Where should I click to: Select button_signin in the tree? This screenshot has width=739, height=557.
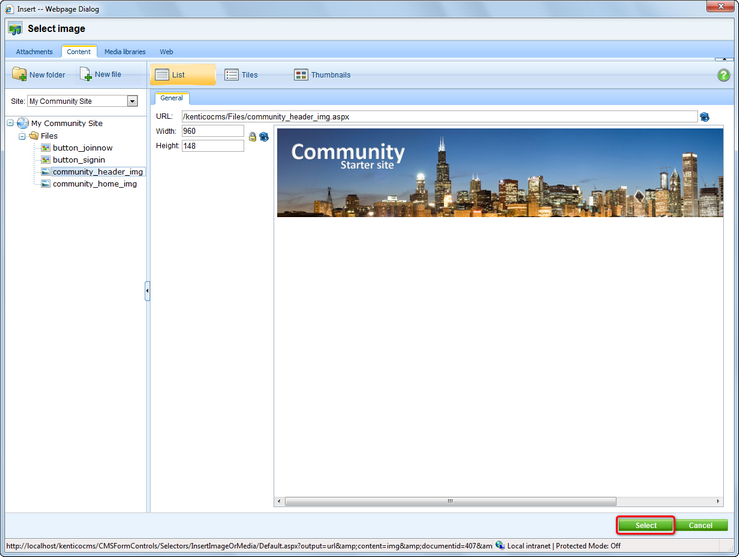(x=79, y=160)
